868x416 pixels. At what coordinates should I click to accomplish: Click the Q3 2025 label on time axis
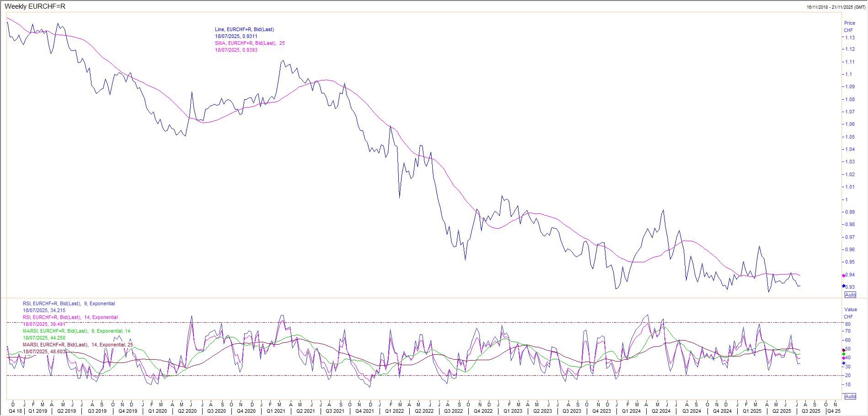[811, 411]
